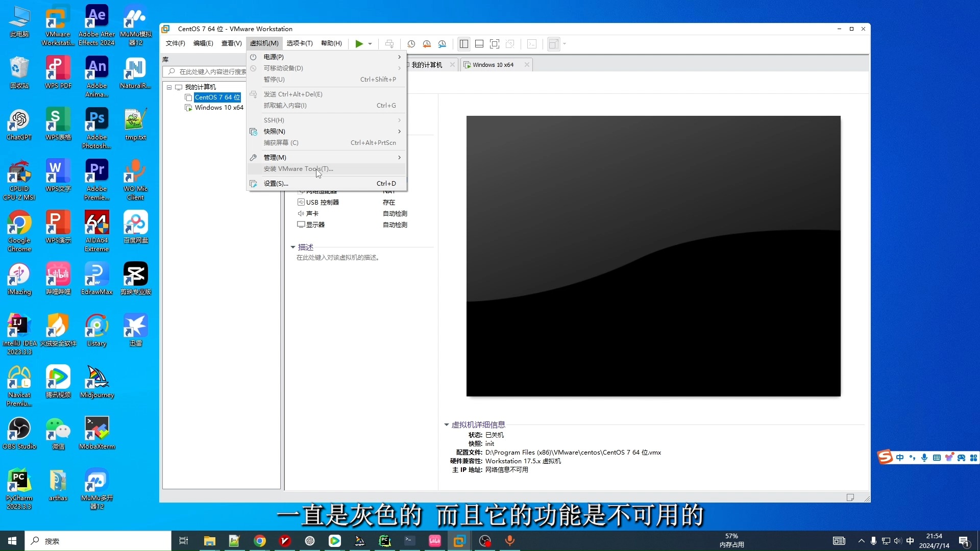Switch to the Windows 10 x64 tab

493,65
